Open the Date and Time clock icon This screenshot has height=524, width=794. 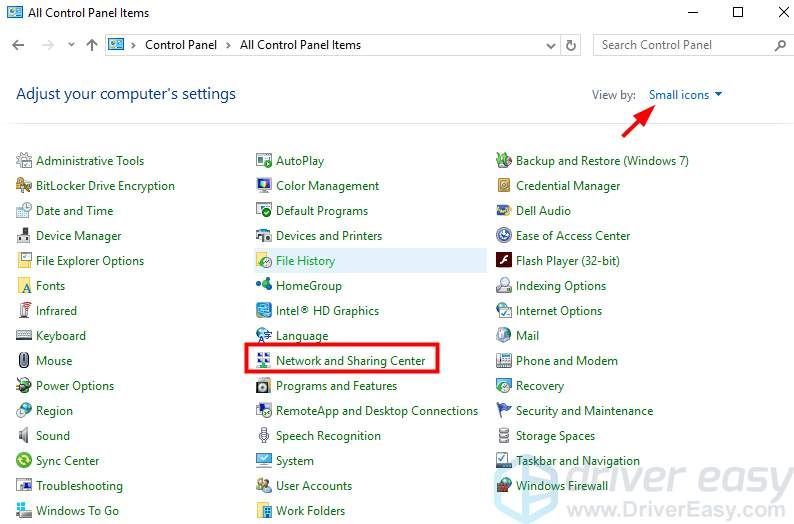click(24, 211)
